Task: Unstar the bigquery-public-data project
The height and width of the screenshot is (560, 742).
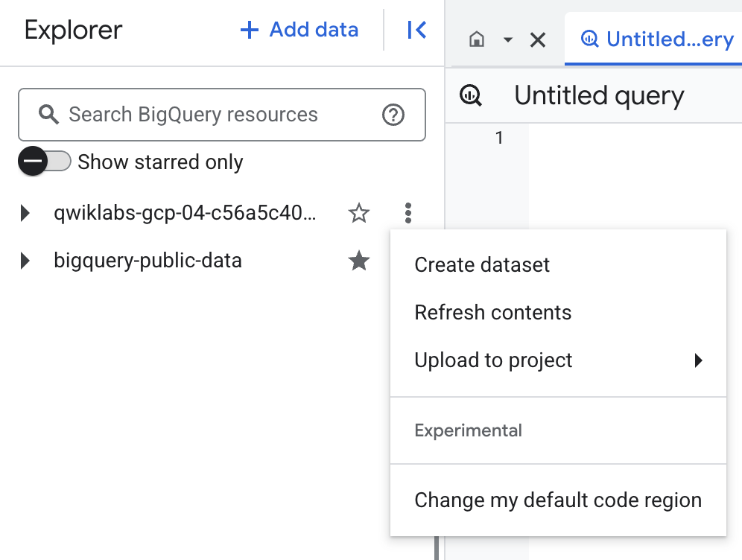Action: (358, 261)
